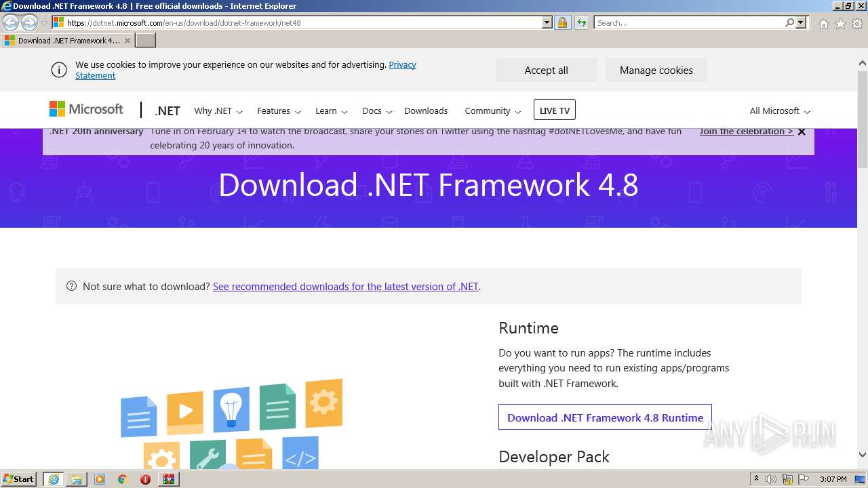
Task: Open File Explorer folder in taskbar
Action: pyautogui.click(x=77, y=479)
